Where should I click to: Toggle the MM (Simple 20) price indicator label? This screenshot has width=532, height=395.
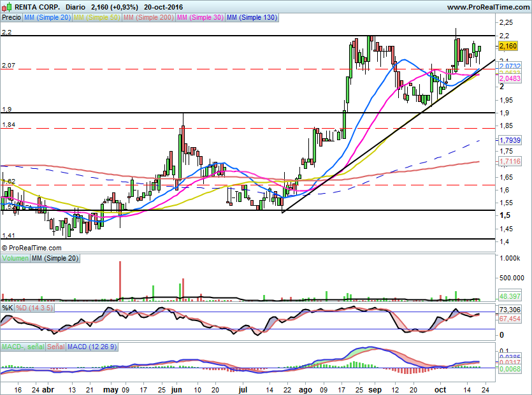coord(47,18)
